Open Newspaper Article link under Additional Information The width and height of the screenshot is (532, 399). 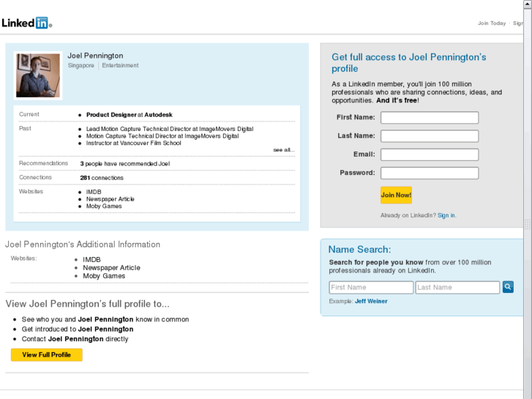pyautogui.click(x=112, y=267)
